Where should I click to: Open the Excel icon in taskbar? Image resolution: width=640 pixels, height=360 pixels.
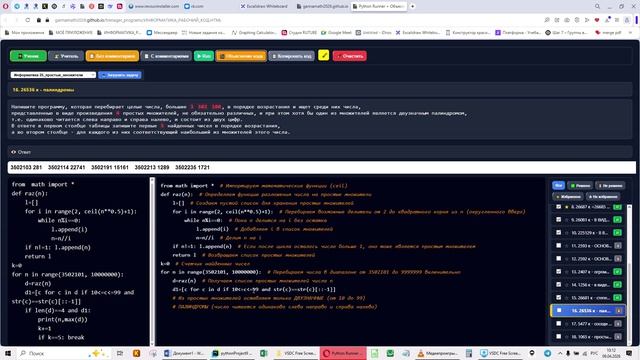pyautogui.click(x=264, y=353)
